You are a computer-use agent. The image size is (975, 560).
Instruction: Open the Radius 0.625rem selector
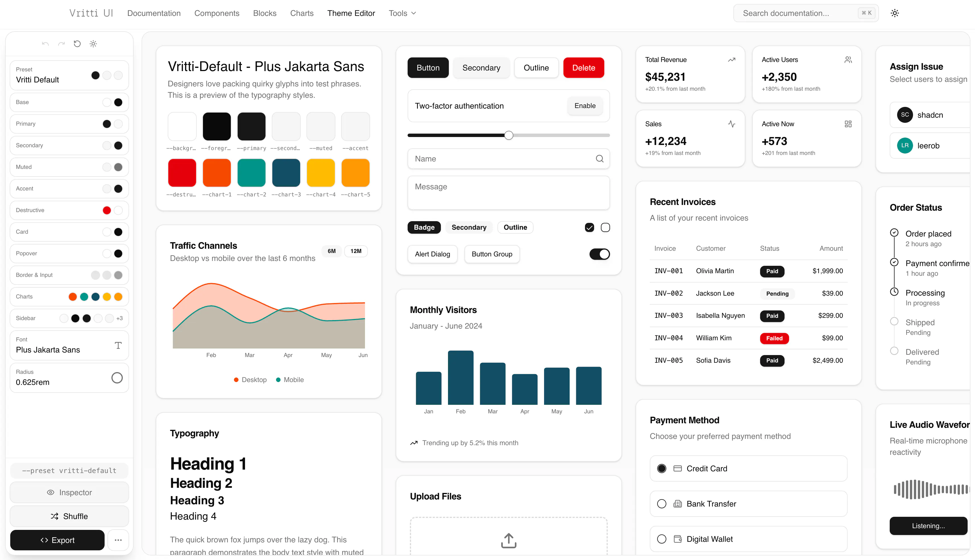point(69,378)
